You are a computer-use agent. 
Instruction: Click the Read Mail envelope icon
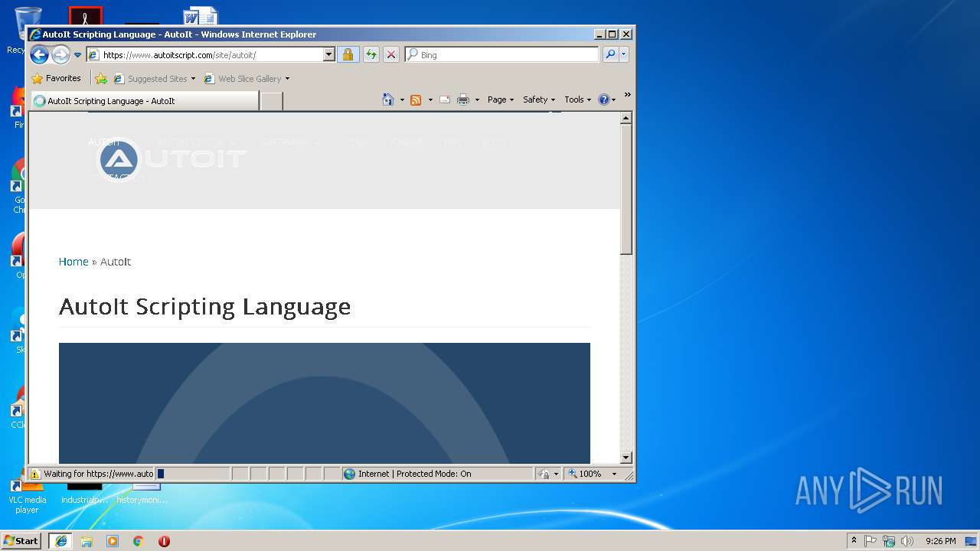click(444, 99)
